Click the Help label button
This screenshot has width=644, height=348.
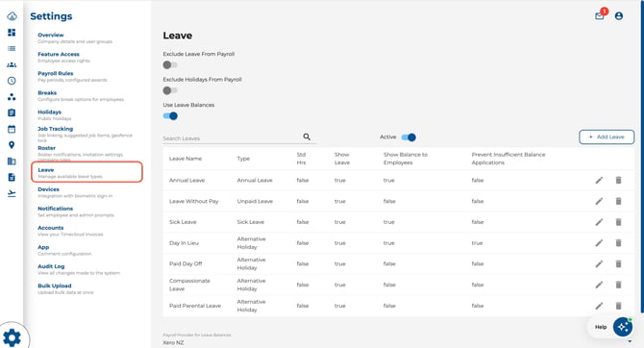point(601,327)
